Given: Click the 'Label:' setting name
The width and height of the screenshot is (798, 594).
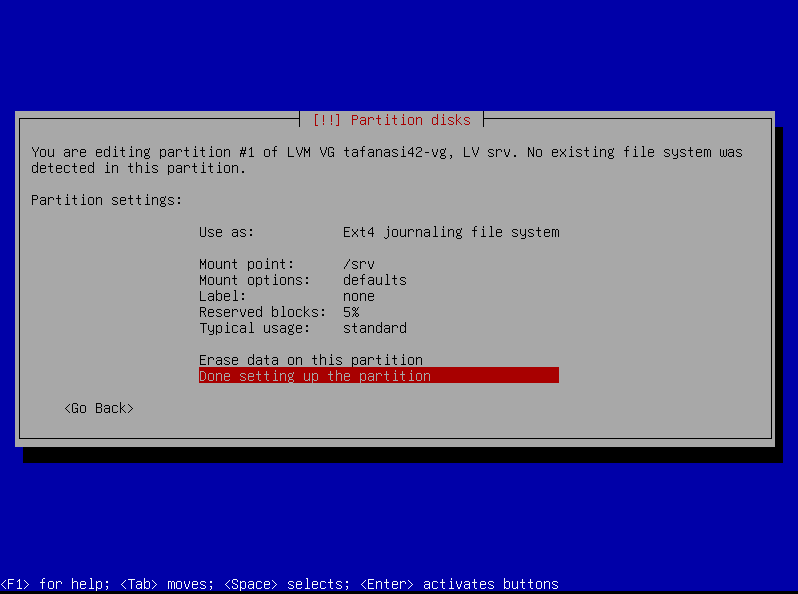Looking at the screenshot, I should coord(222,296).
